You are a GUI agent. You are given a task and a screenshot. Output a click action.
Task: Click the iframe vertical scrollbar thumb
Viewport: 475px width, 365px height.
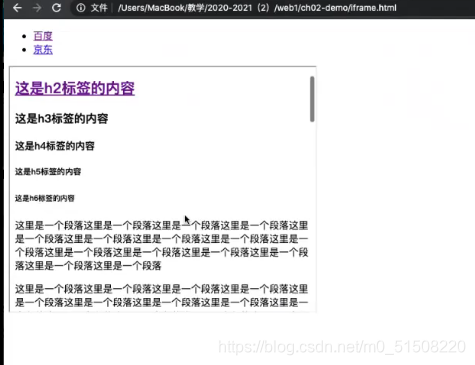coord(312,99)
